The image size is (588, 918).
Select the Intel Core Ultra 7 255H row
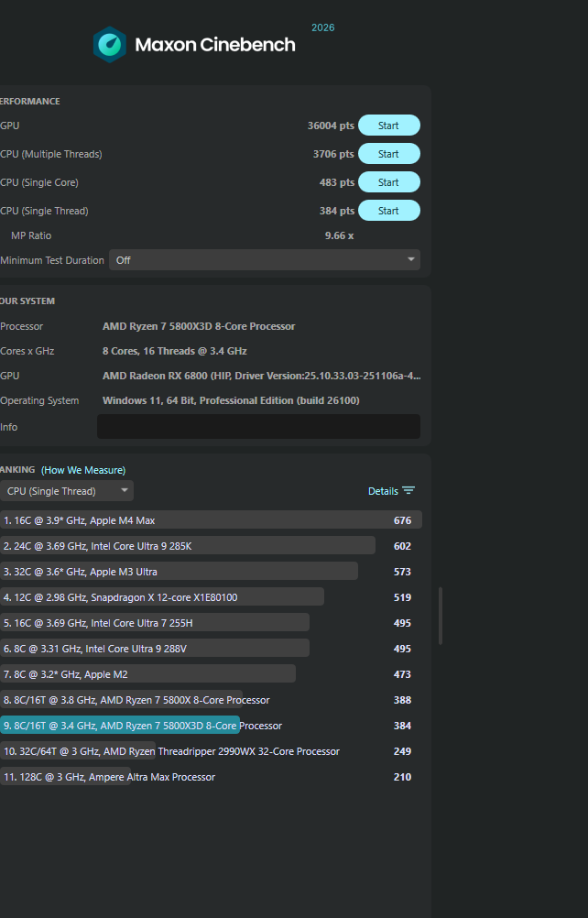coord(211,623)
